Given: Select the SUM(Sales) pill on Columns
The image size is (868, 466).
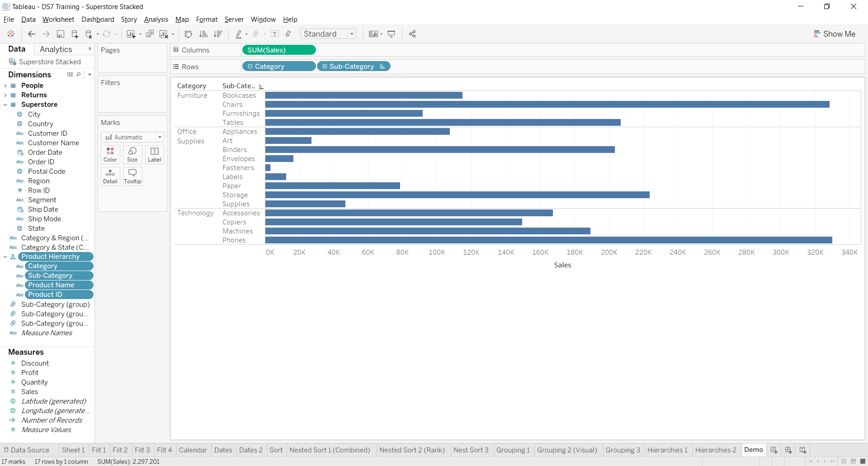Looking at the screenshot, I should pyautogui.click(x=278, y=50).
